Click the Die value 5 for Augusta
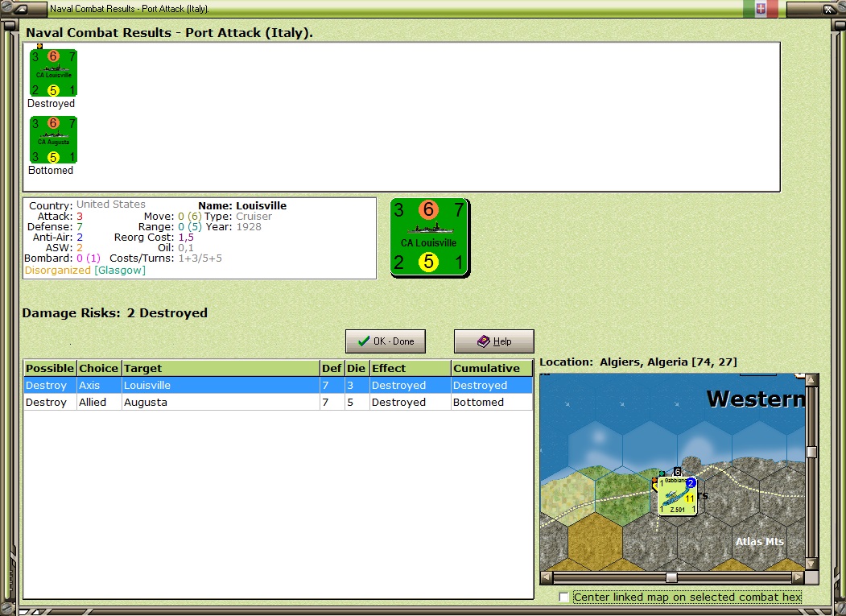This screenshot has height=616, width=846. click(357, 402)
